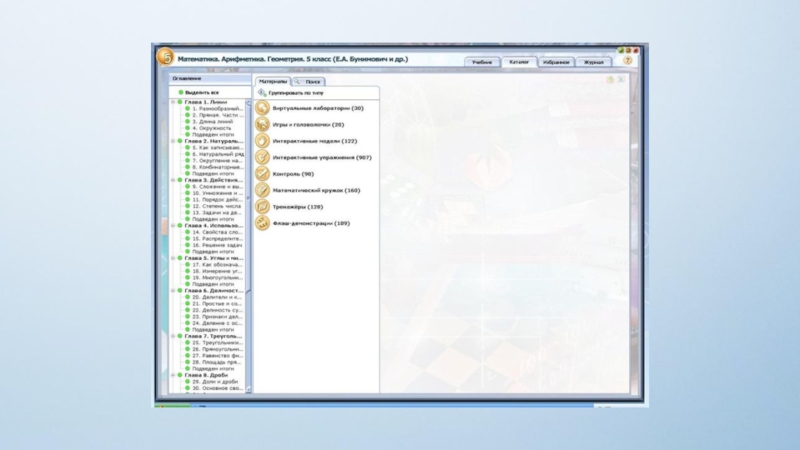Switch to the Учебник tab
Viewport: 800px width, 450px height.
482,62
